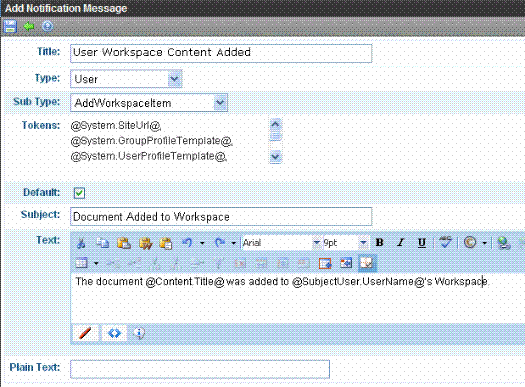
Task: Paste as plain text icon
Action: coord(166,243)
